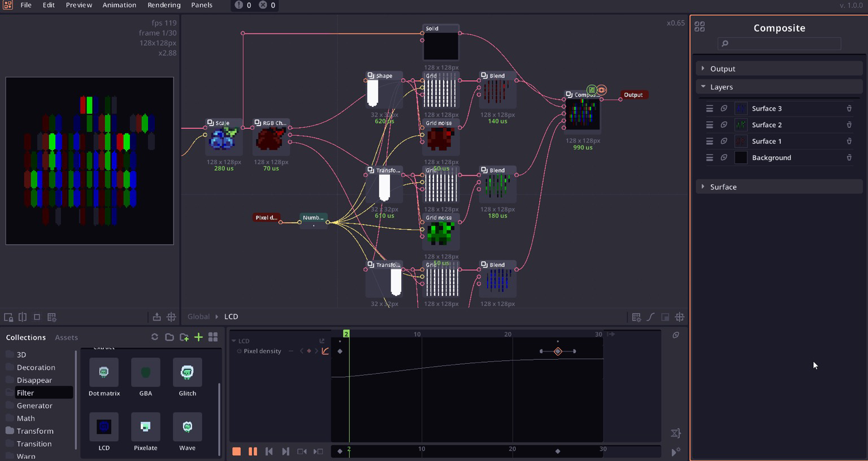Open the Animation menu
Screen dimensions: 868x461
tap(119, 5)
